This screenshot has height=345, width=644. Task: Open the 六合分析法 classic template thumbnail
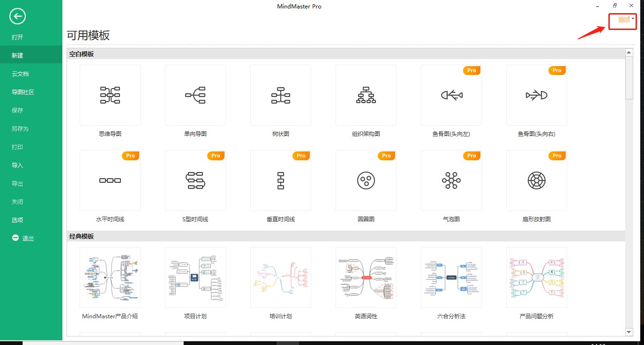pos(451,277)
